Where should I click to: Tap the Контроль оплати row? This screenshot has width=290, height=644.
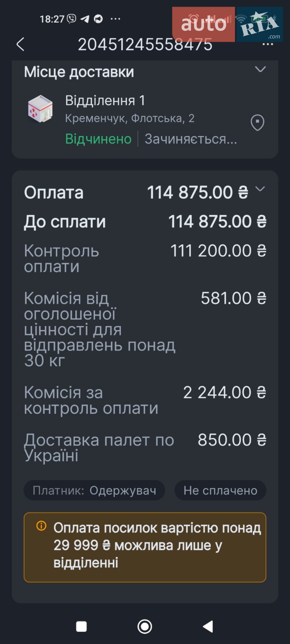tap(145, 259)
